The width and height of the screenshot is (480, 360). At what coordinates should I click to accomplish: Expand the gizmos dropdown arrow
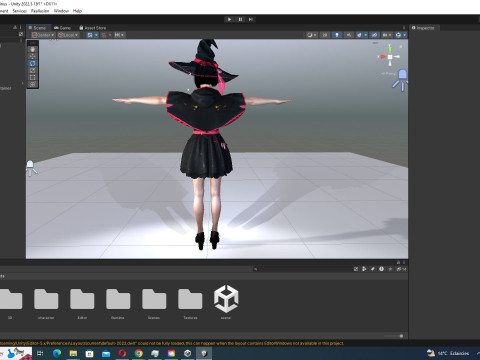(x=405, y=35)
